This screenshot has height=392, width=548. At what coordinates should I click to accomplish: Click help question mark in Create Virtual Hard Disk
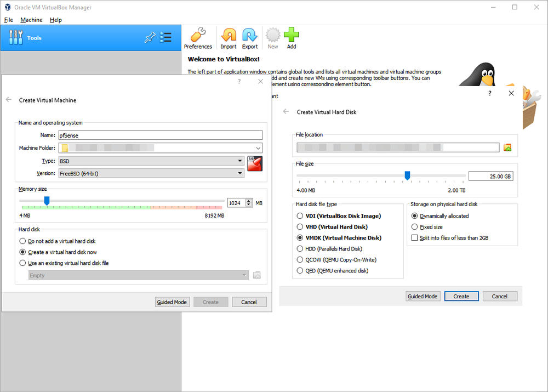(489, 93)
